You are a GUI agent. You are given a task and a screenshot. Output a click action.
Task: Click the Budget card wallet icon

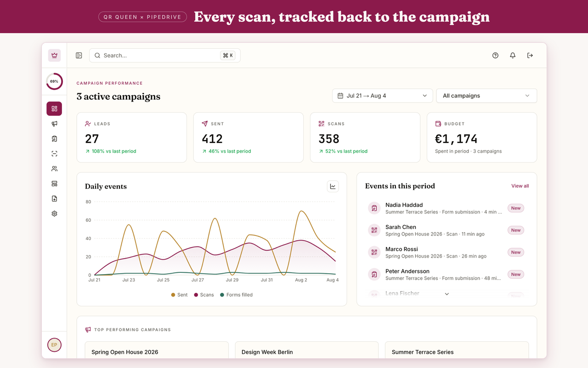438,124
